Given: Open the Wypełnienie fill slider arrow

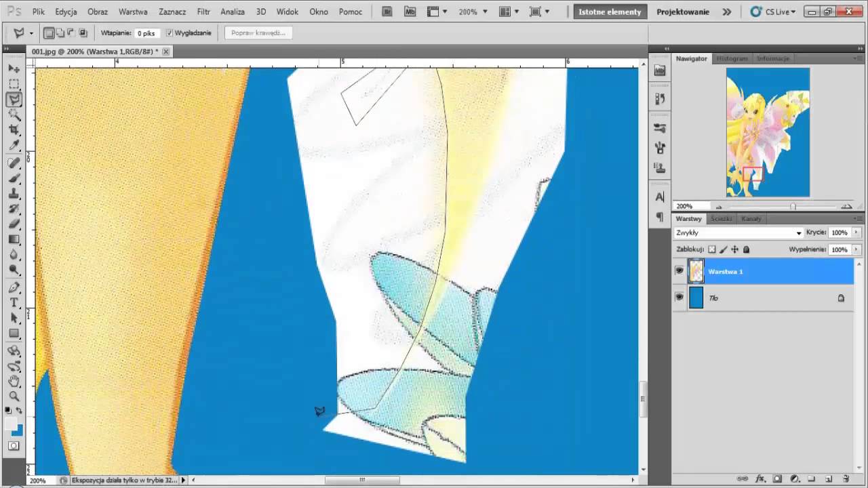Looking at the screenshot, I should click(x=856, y=249).
